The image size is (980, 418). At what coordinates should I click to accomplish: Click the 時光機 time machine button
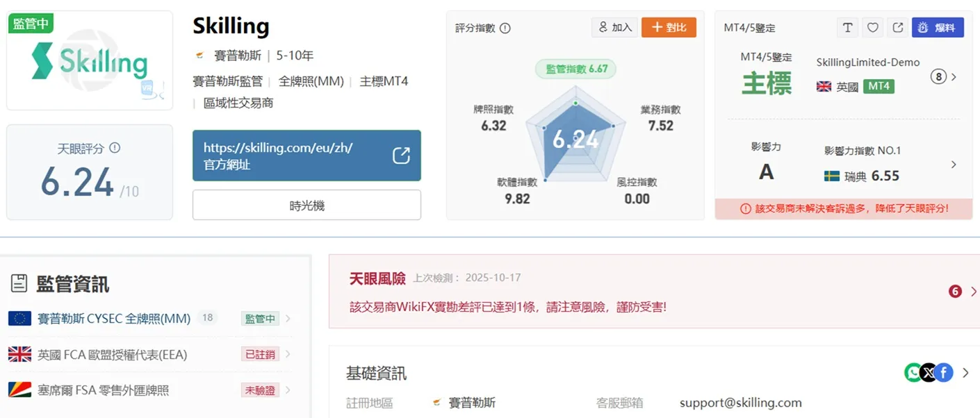307,206
